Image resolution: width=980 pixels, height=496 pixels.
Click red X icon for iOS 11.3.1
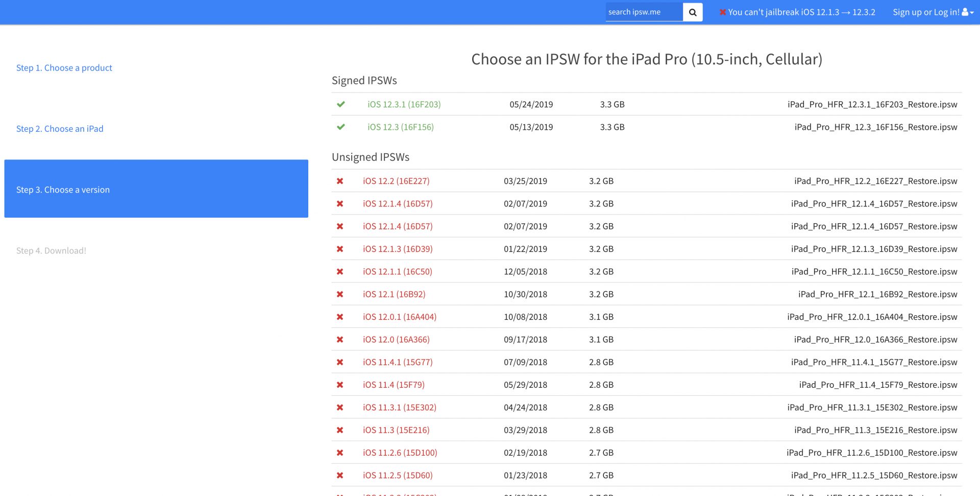pyautogui.click(x=340, y=407)
